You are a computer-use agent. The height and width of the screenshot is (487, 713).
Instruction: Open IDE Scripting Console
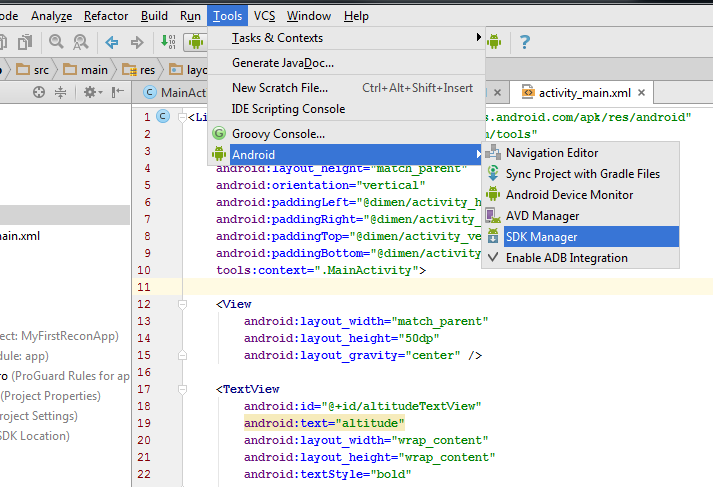click(x=346, y=109)
